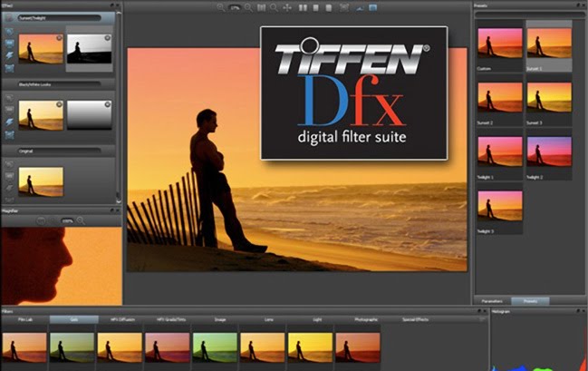Close the Histogram panel
The width and height of the screenshot is (588, 371).
(584, 311)
